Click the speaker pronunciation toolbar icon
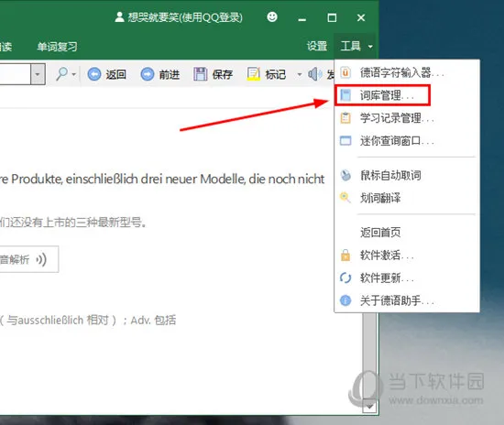The image size is (504, 425). click(314, 74)
